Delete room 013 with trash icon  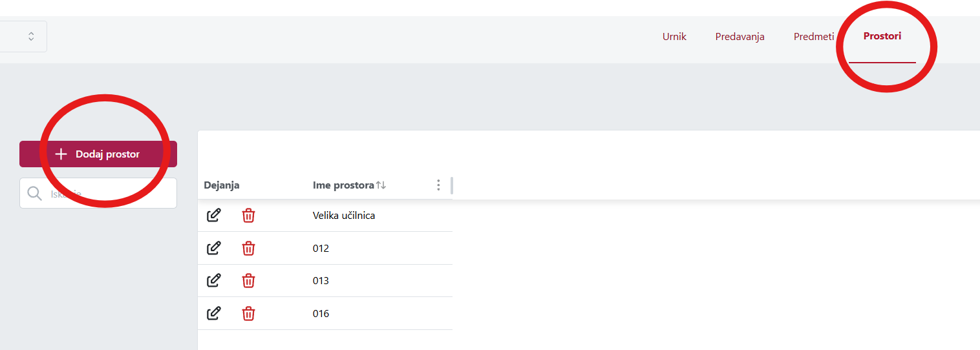[248, 281]
